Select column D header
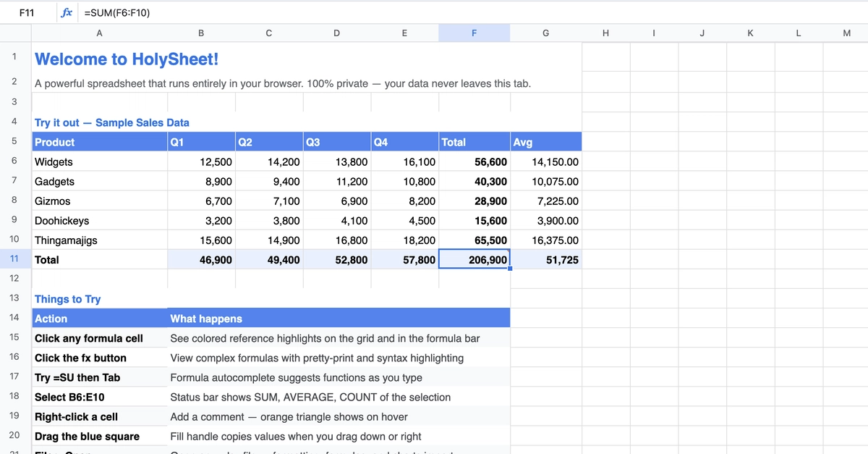The height and width of the screenshot is (454, 868). (x=336, y=33)
